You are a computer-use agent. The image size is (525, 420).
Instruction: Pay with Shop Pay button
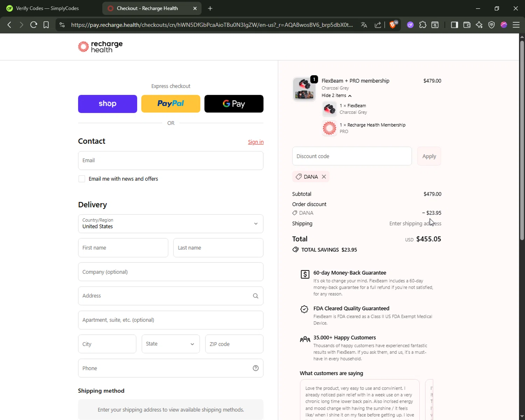point(107,104)
